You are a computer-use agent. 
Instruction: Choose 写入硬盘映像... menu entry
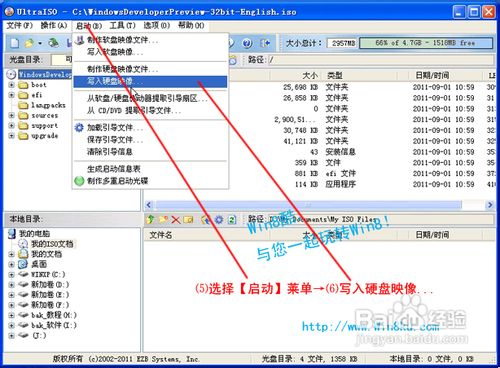click(150, 81)
